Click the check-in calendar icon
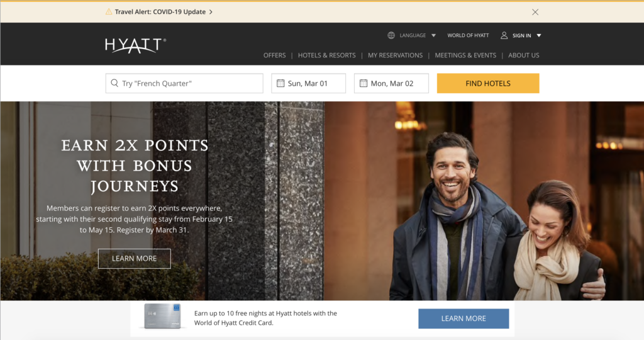The width and height of the screenshot is (644, 340). tap(280, 83)
